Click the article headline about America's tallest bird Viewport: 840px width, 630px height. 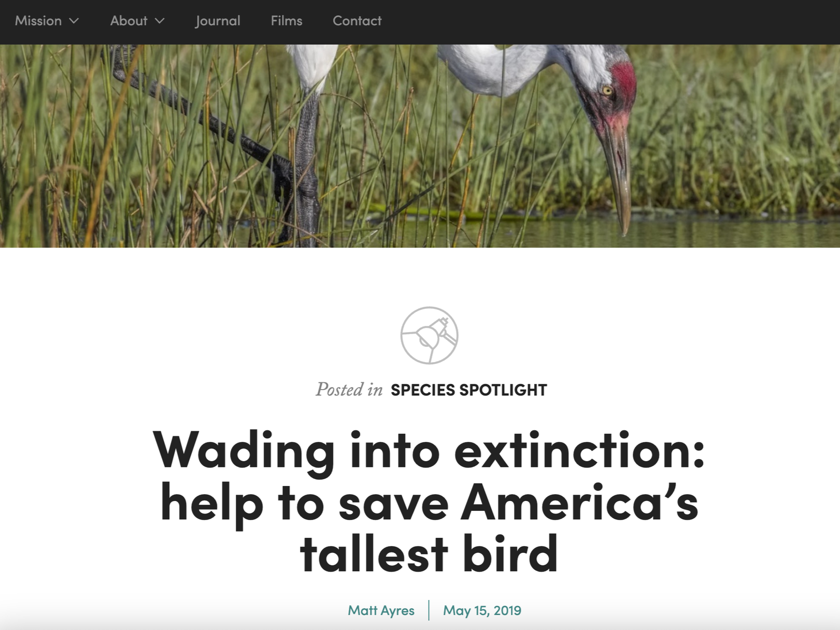pos(429,502)
